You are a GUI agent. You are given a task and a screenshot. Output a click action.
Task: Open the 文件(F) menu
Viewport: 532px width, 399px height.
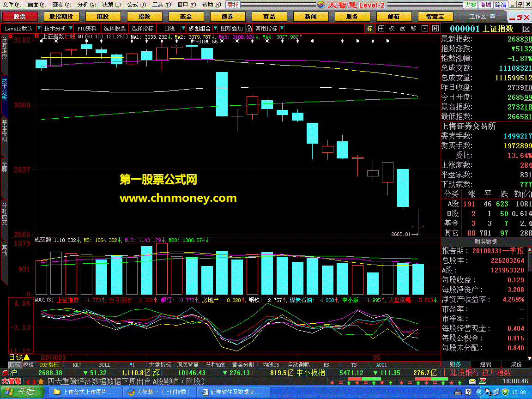coord(12,5)
